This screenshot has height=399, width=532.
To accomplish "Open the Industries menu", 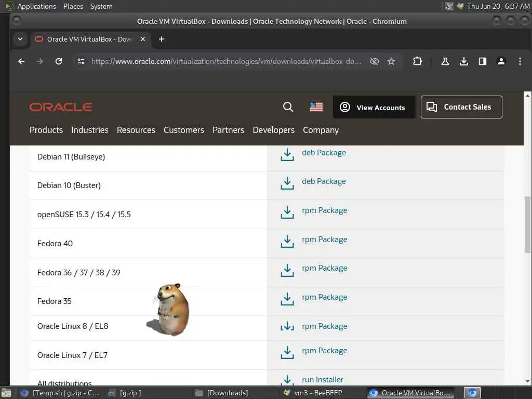I will pyautogui.click(x=90, y=130).
